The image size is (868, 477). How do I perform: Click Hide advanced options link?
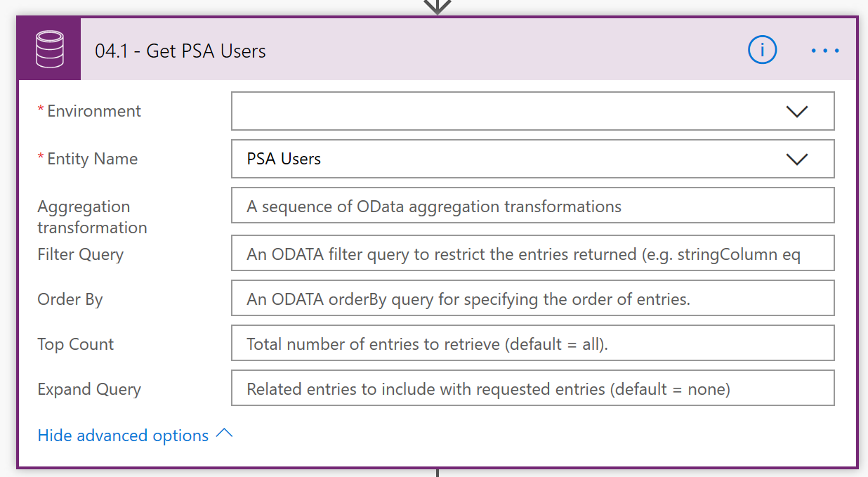click(123, 436)
